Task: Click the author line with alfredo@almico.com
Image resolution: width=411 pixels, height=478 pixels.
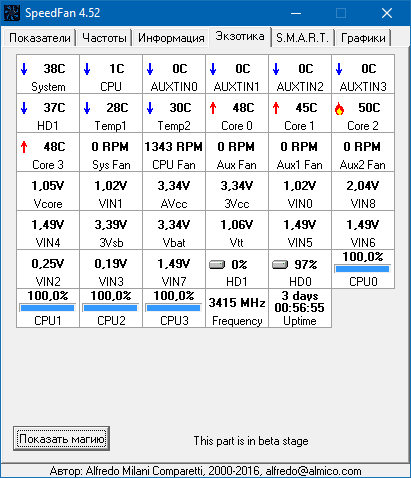Action: click(205, 471)
